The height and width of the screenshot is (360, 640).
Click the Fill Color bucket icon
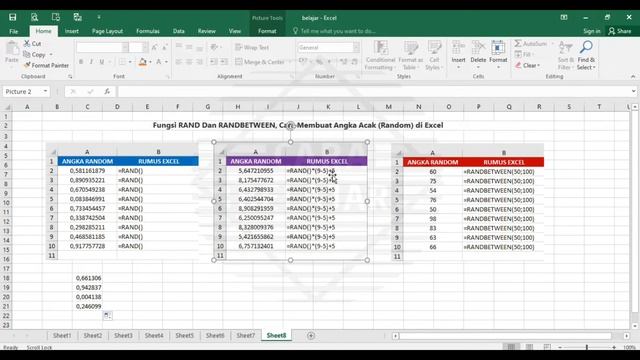click(x=142, y=62)
